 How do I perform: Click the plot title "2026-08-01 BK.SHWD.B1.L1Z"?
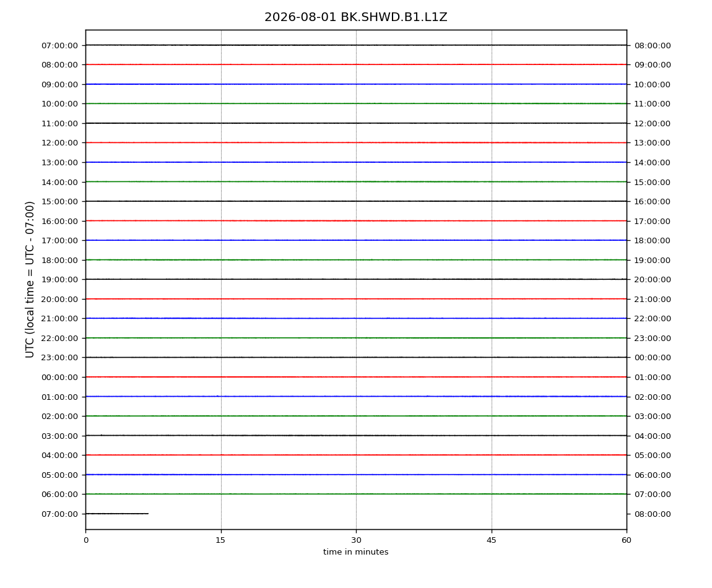[x=356, y=17]
